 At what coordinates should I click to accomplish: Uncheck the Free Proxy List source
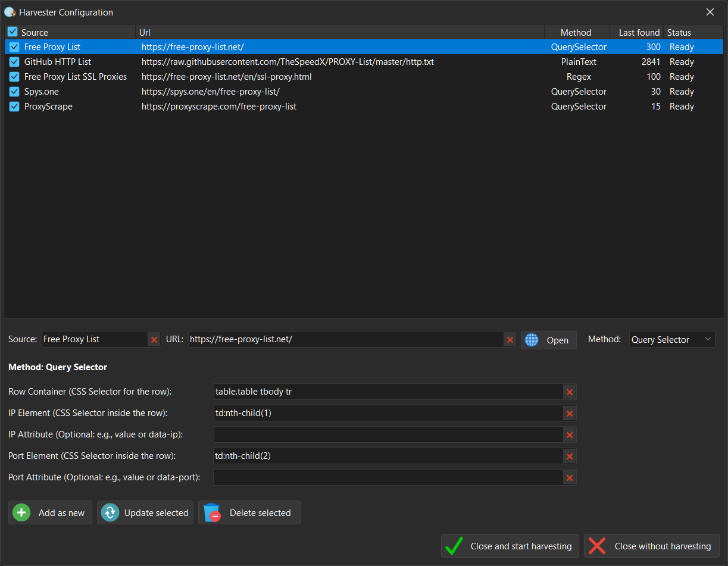pyautogui.click(x=15, y=47)
